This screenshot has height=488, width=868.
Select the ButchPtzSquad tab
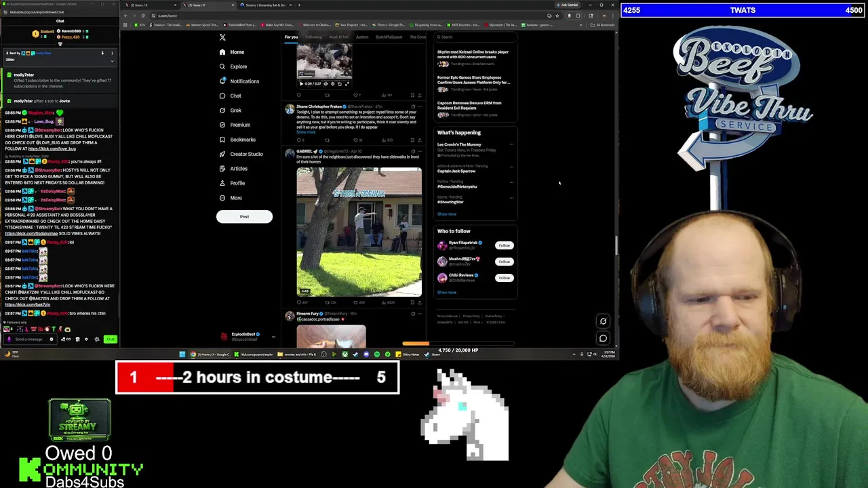coord(389,37)
